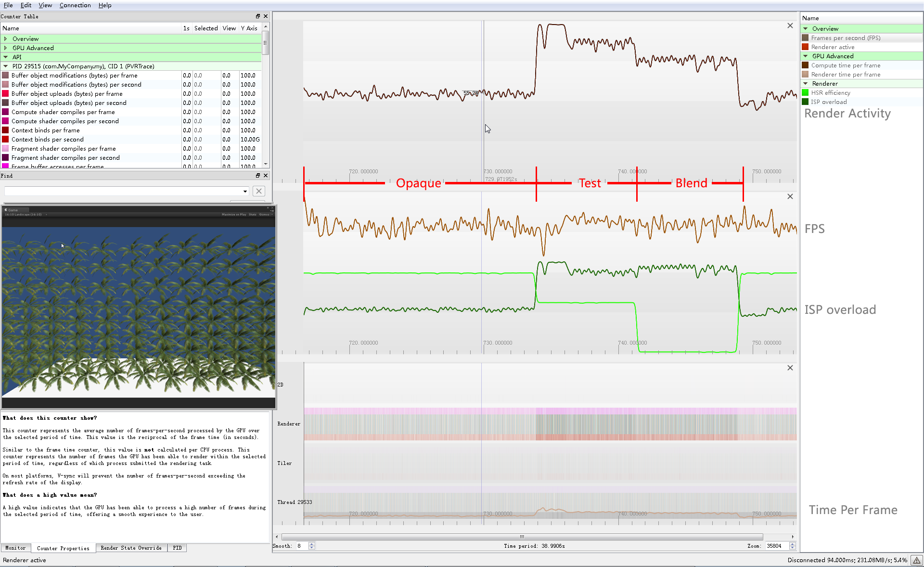
Task: Open the Find combo box dropdown
Action: pos(245,192)
